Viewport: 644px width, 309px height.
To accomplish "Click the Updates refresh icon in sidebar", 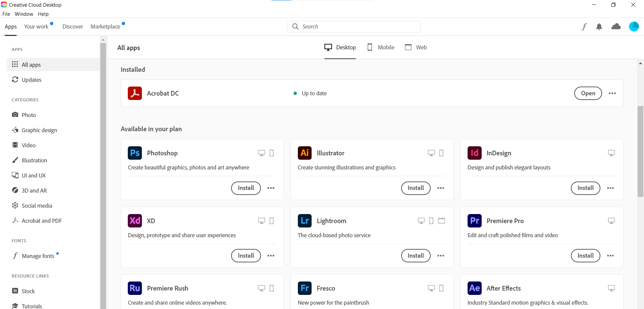I will tap(15, 80).
